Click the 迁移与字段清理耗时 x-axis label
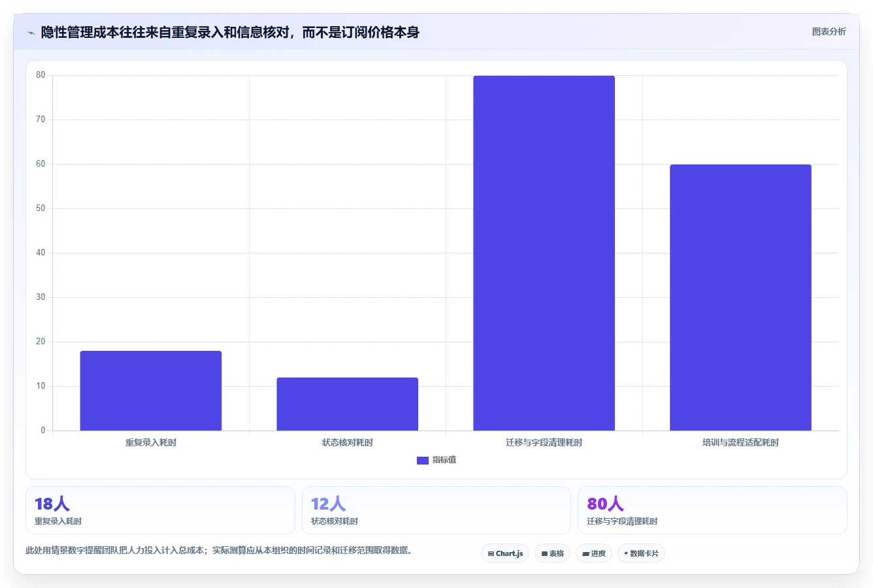 pos(544,443)
